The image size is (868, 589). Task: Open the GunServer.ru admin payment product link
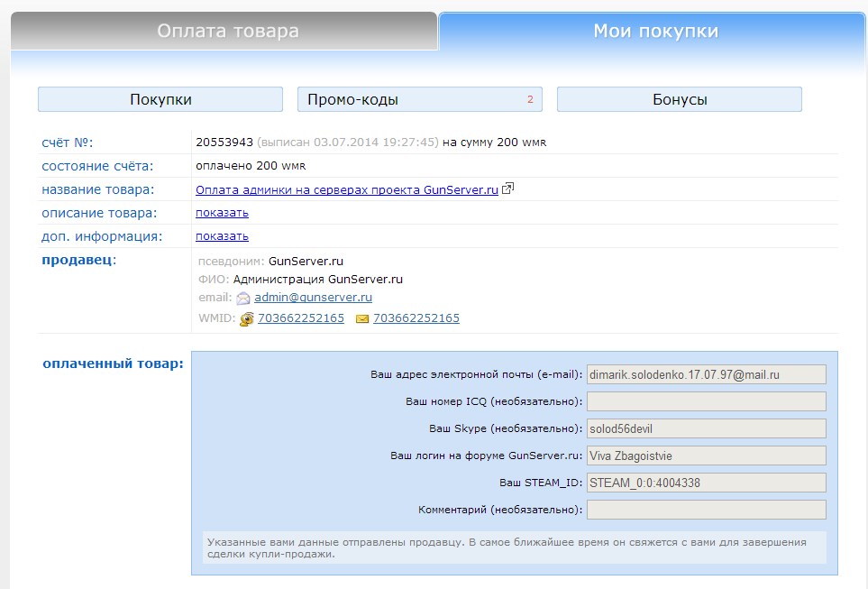point(347,189)
